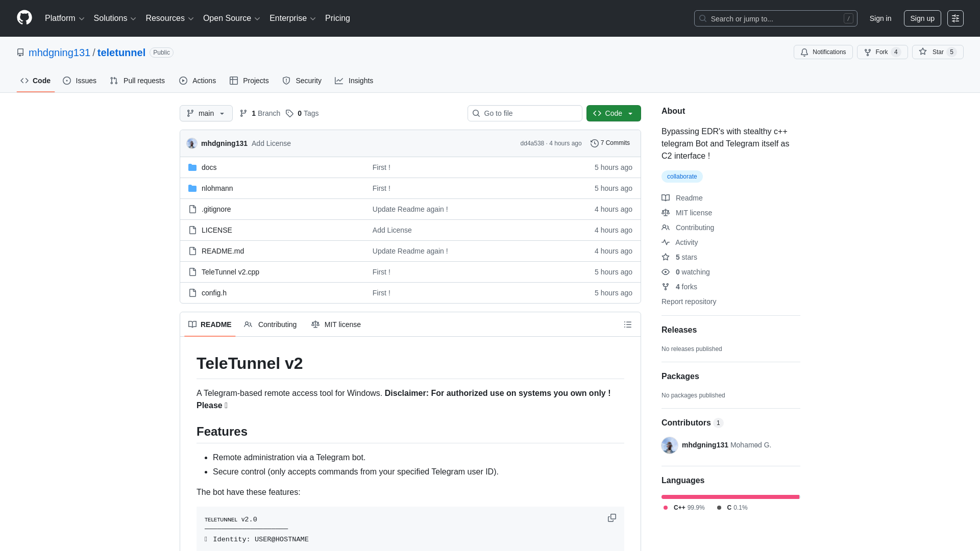Screen dimensions: 980x551
Task: Open the Insights graph icon tab
Action: 339,81
